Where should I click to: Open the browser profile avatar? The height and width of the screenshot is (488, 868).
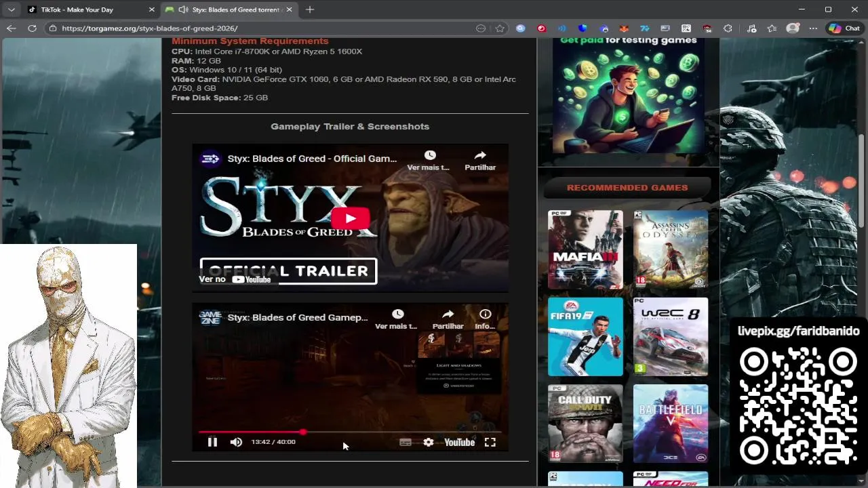click(x=793, y=28)
